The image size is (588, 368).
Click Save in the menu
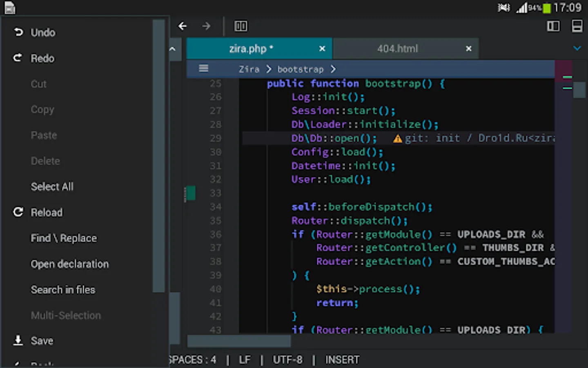pyautogui.click(x=42, y=341)
